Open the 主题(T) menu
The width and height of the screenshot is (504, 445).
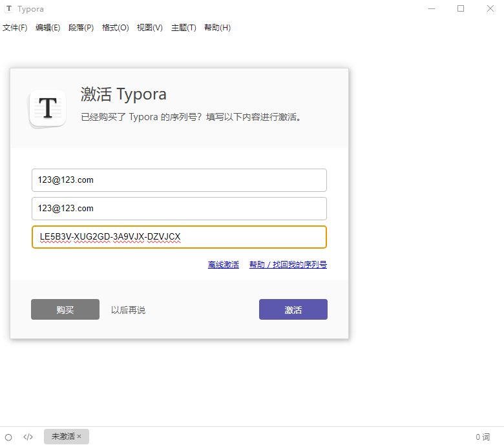(x=184, y=28)
